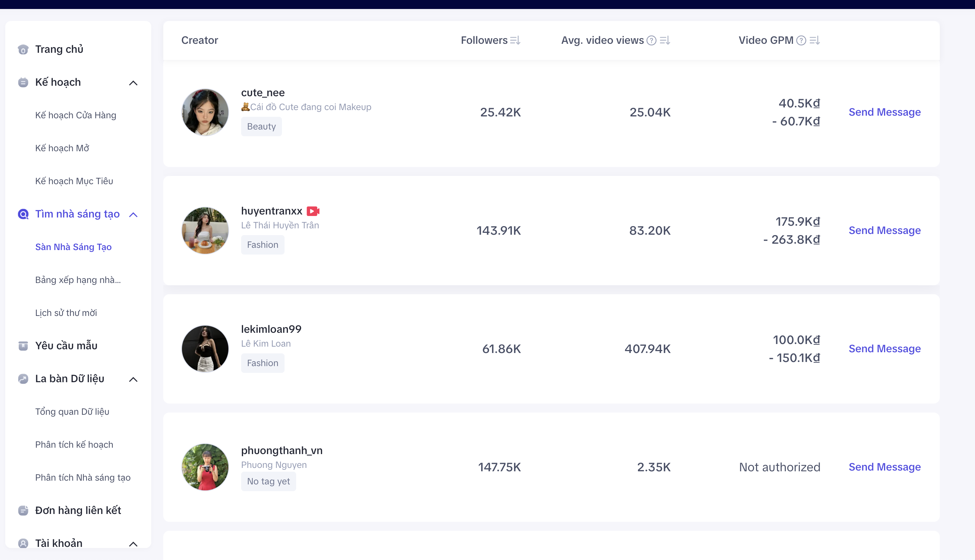
Task: Click the Fashion tag under huyentranxx
Action: click(x=263, y=245)
